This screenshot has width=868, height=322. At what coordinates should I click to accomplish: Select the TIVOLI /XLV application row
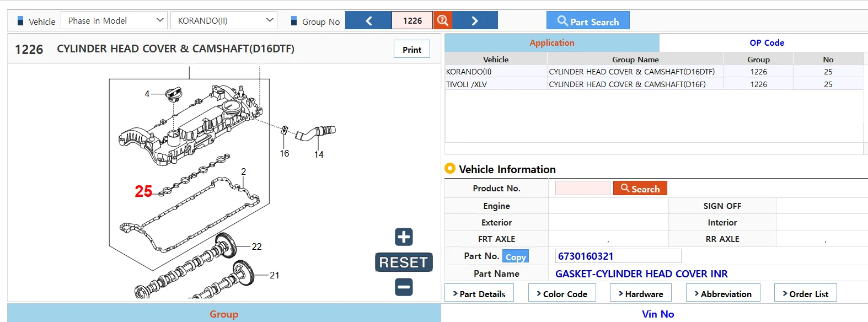pos(654,84)
